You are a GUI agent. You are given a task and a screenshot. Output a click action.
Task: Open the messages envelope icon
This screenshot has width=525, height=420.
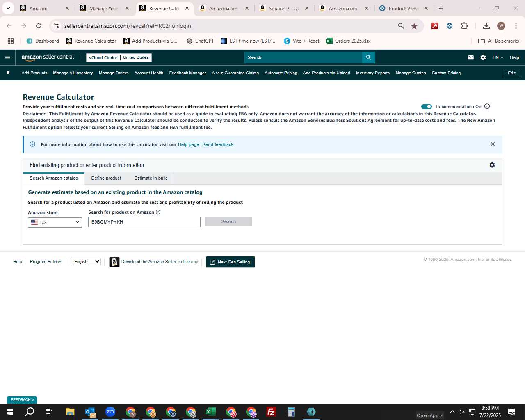click(x=471, y=57)
